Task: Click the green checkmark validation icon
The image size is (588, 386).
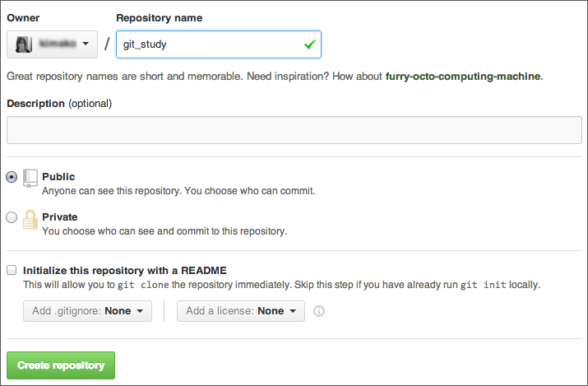Action: click(x=309, y=45)
